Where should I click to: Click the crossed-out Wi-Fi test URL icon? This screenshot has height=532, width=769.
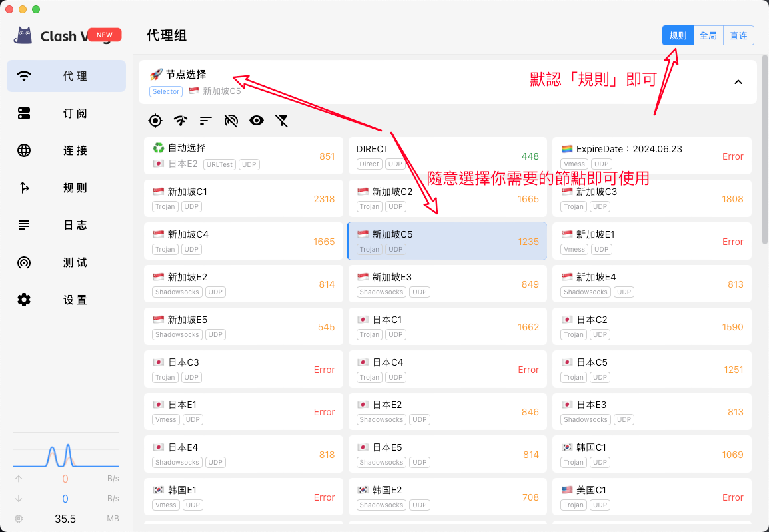coord(231,121)
